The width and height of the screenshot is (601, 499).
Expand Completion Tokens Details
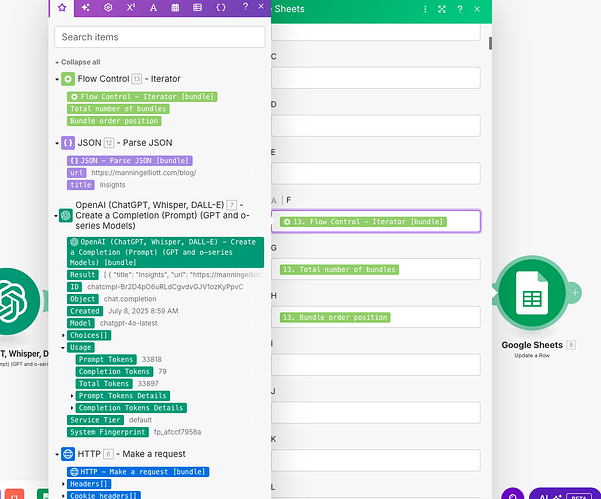[x=72, y=408]
